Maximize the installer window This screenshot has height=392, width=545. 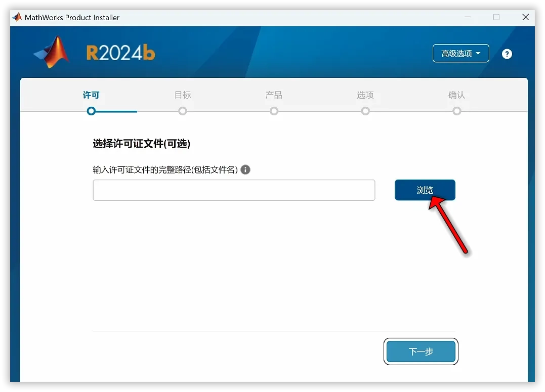(496, 17)
